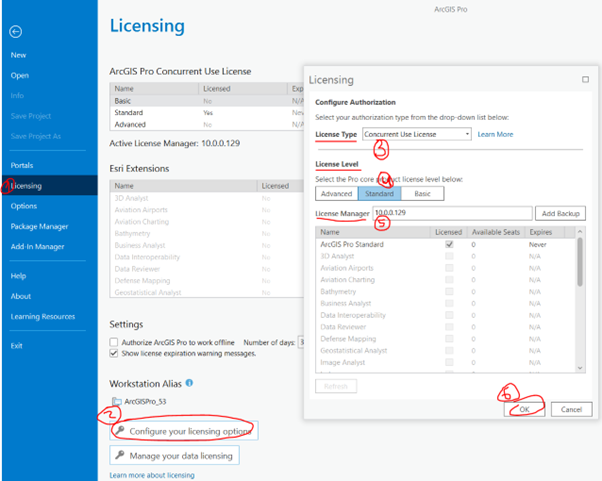This screenshot has height=481, width=602.
Task: Uncheck Show license expiration warning messages
Action: (x=114, y=353)
